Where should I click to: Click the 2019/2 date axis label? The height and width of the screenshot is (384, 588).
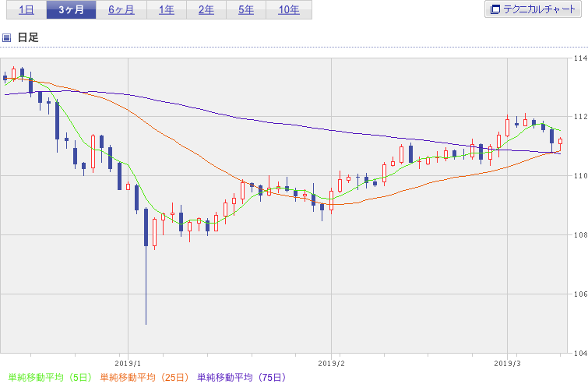[331, 364]
